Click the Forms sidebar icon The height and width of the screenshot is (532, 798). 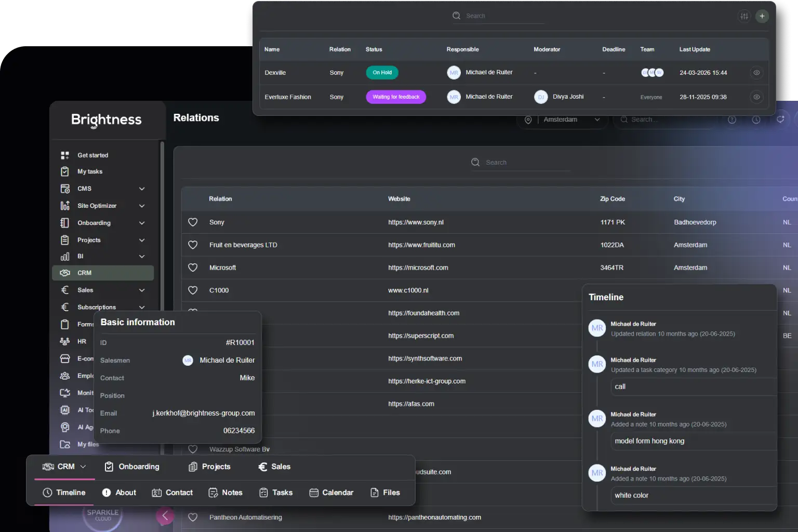65,324
